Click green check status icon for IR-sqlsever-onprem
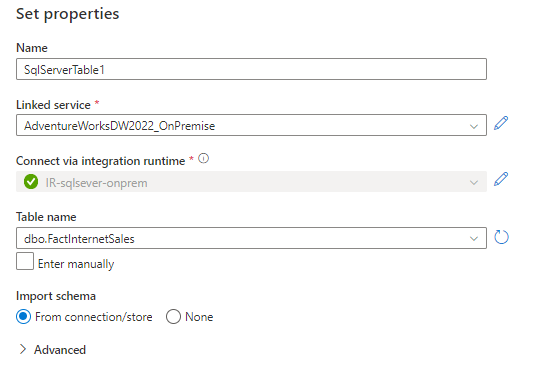 point(31,182)
